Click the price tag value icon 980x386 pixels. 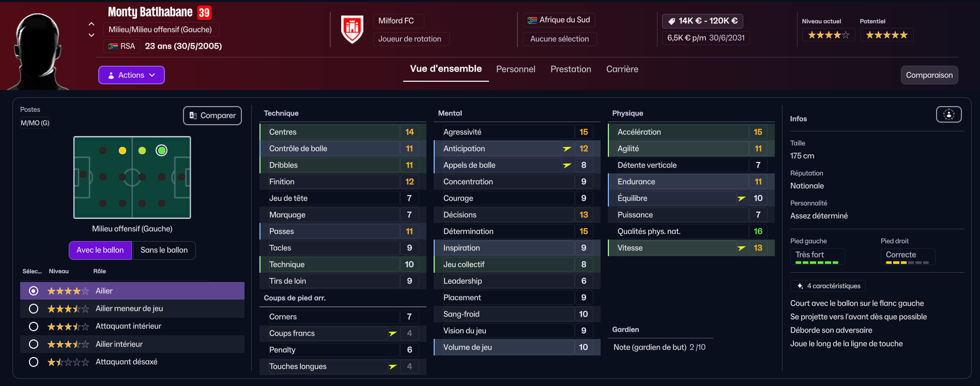point(671,21)
